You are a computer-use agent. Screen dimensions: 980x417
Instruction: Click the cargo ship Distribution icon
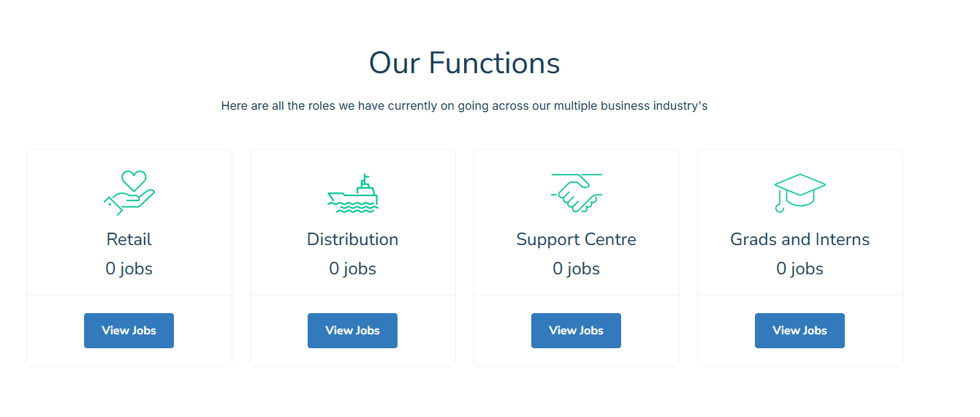[x=353, y=193]
